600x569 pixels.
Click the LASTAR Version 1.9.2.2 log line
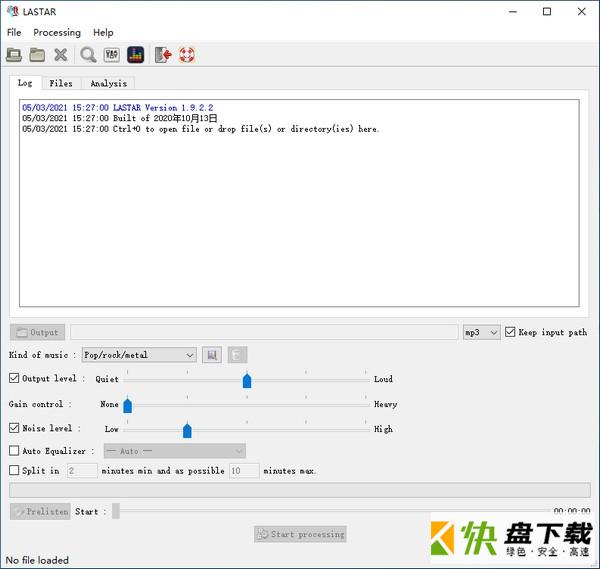point(118,108)
